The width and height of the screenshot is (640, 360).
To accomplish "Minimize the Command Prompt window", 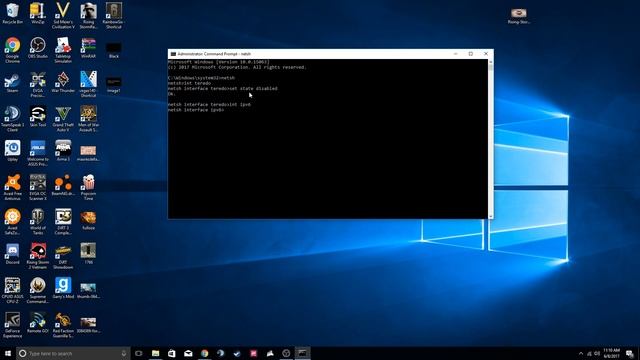I will (456, 54).
